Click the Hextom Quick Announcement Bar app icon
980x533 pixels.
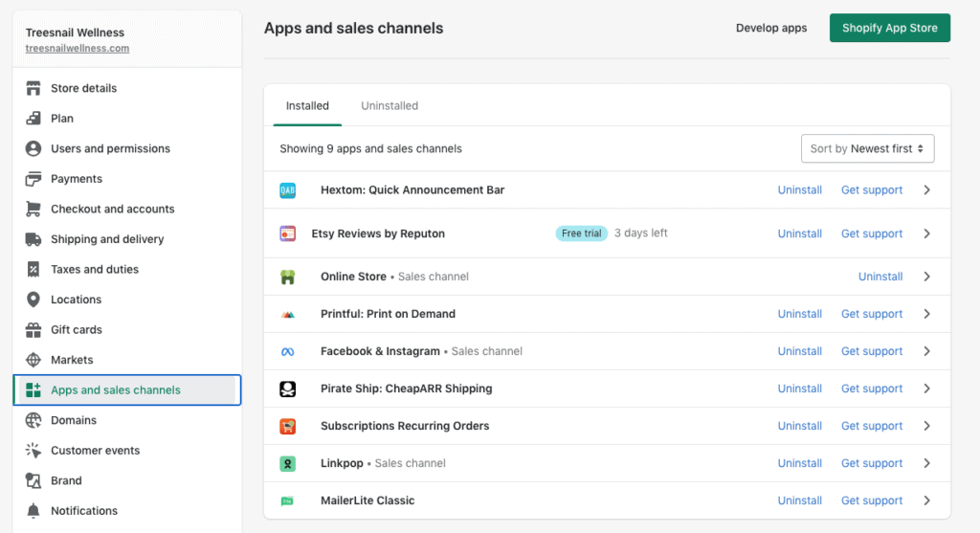287,190
